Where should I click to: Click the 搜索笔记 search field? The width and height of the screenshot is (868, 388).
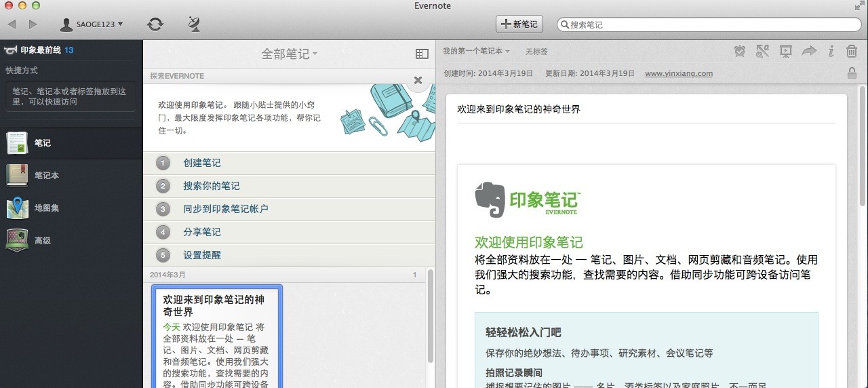click(x=708, y=24)
